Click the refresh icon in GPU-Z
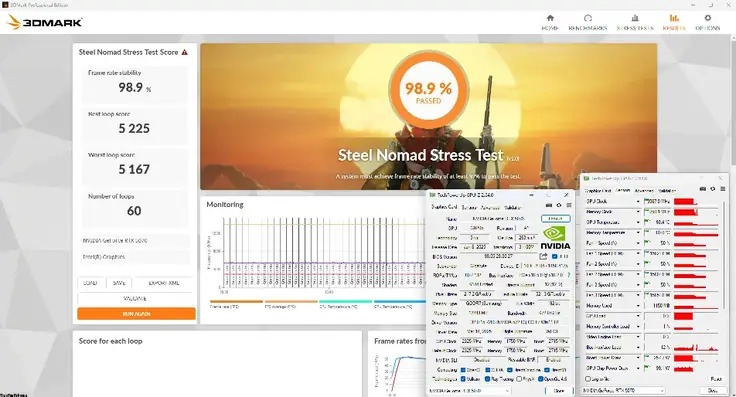This screenshot has width=736, height=397. click(559, 206)
